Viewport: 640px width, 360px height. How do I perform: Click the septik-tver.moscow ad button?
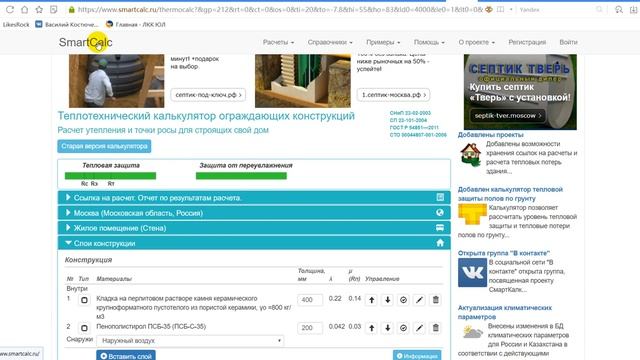point(508,116)
